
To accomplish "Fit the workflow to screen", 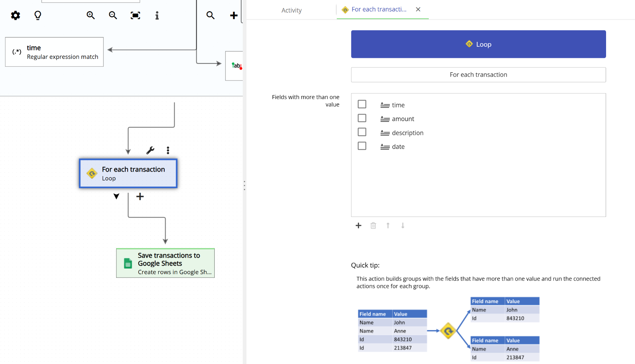I will pyautogui.click(x=135, y=15).
